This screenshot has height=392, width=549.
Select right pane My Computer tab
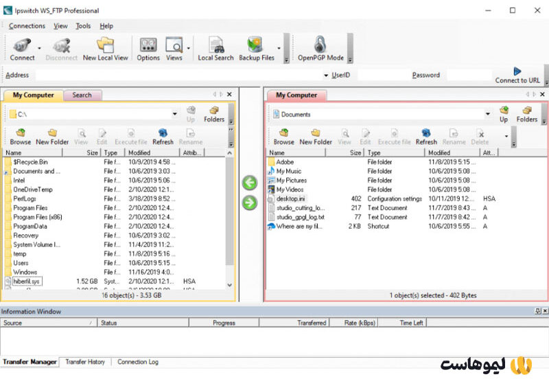pyautogui.click(x=296, y=95)
